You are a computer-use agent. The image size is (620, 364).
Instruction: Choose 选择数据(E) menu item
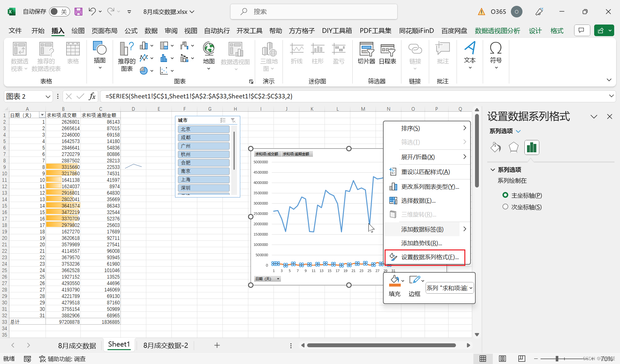(427, 201)
